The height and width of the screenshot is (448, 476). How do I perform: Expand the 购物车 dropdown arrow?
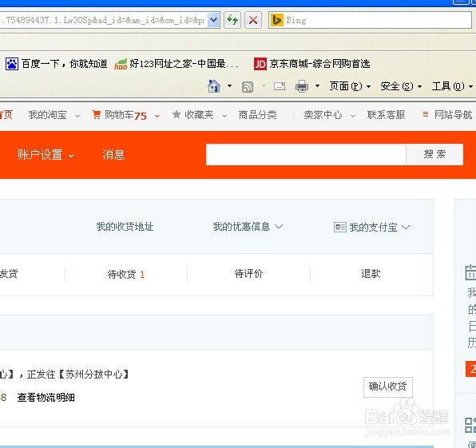point(157,116)
